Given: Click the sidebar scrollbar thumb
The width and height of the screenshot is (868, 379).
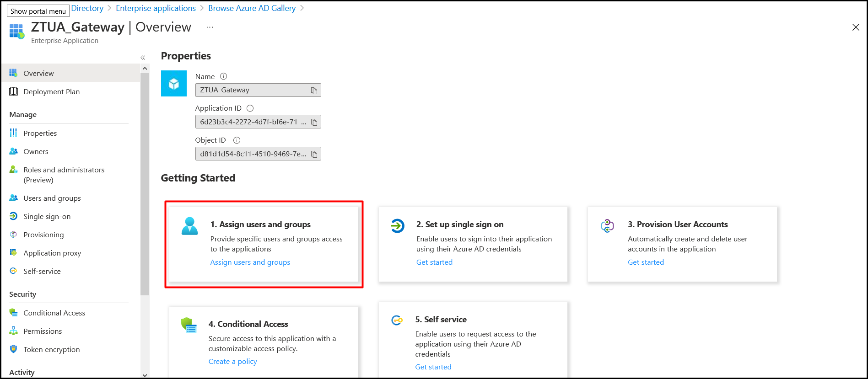Looking at the screenshot, I should click(145, 184).
